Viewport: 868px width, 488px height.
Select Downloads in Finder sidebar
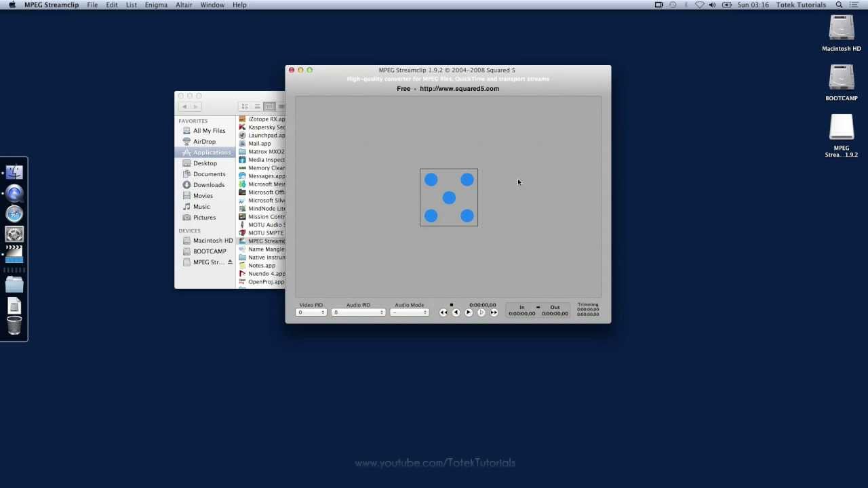[x=208, y=185]
